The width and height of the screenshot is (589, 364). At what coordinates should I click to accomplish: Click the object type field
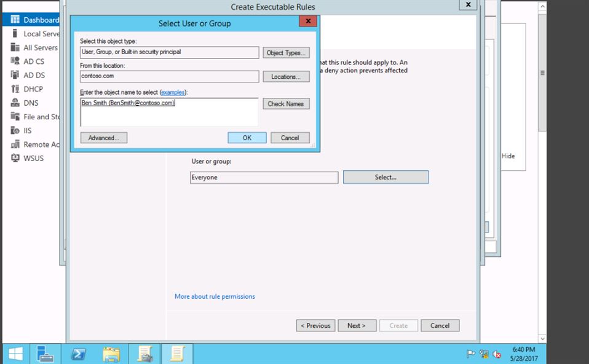[x=170, y=52]
